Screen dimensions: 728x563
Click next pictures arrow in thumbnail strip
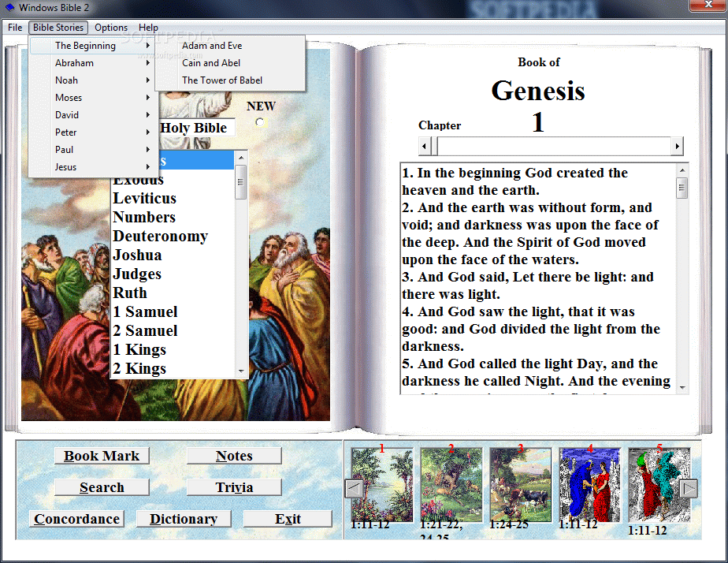click(x=689, y=488)
